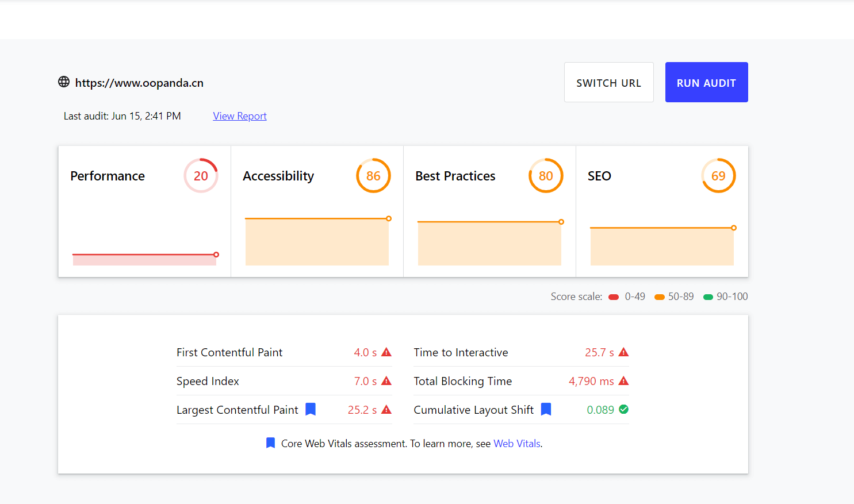The width and height of the screenshot is (854, 504).
Task: Click the 4,790 ms value
Action: [591, 381]
